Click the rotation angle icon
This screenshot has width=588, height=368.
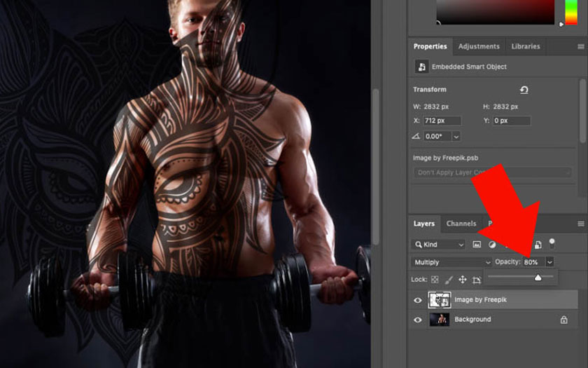(416, 136)
